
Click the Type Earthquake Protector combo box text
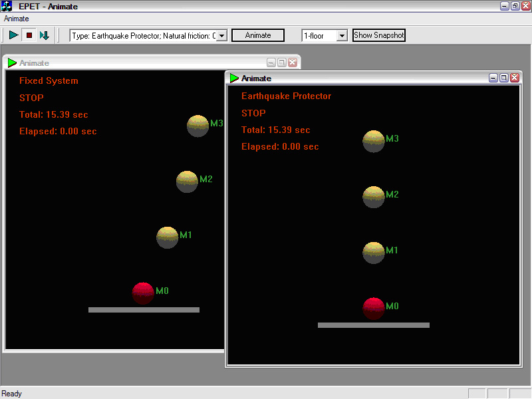[x=143, y=36]
